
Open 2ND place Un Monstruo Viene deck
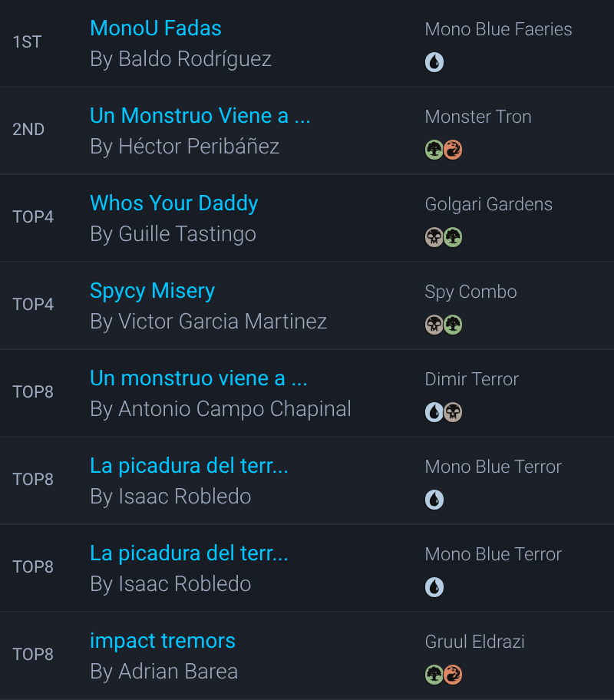[200, 116]
